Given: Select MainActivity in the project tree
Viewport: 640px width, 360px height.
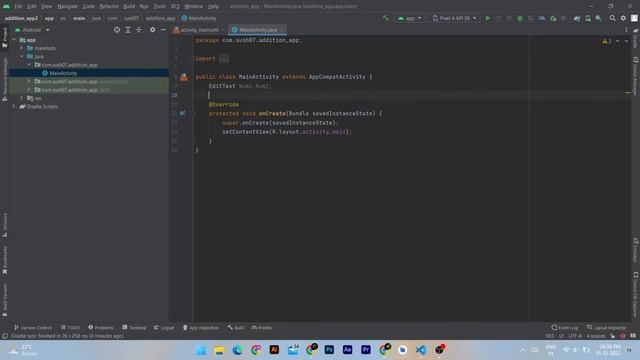Looking at the screenshot, I should point(63,73).
